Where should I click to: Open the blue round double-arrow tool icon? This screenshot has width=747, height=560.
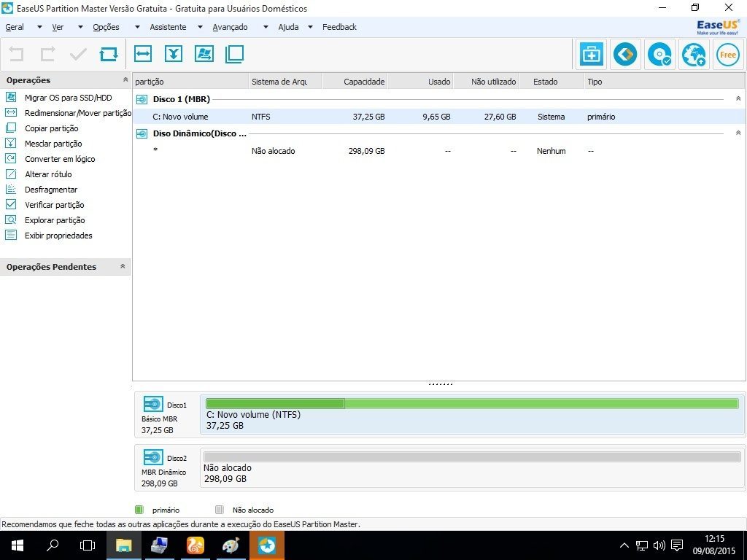(625, 55)
